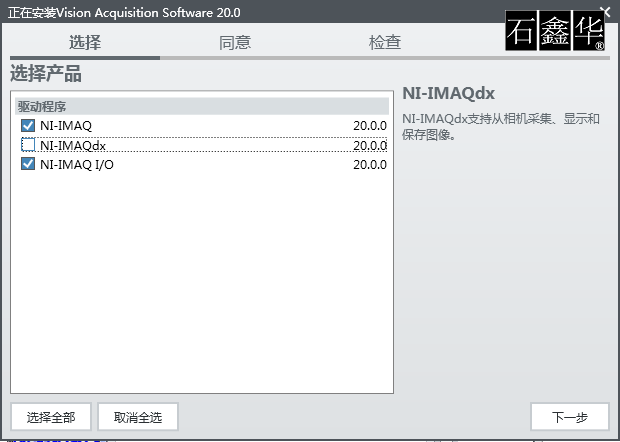The image size is (620, 442).
Task: Click the 选择全部 button
Action: click(51, 417)
